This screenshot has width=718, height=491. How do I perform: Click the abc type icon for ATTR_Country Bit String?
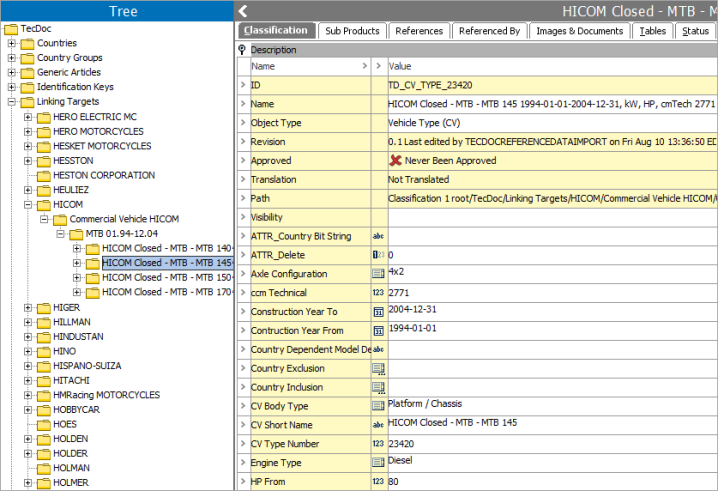[x=378, y=236]
